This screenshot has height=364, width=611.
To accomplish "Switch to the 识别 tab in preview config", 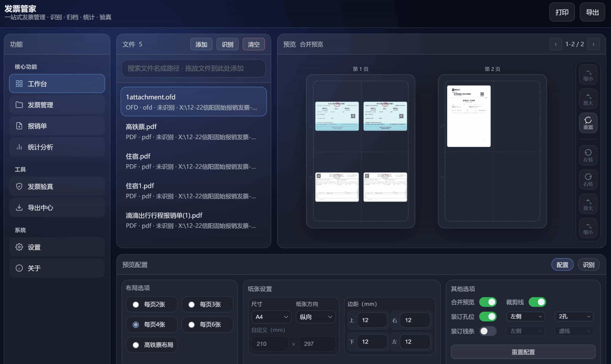I will [588, 264].
